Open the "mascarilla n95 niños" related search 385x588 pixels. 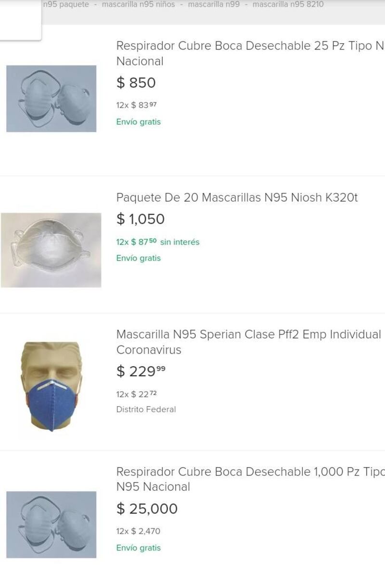click(x=138, y=5)
